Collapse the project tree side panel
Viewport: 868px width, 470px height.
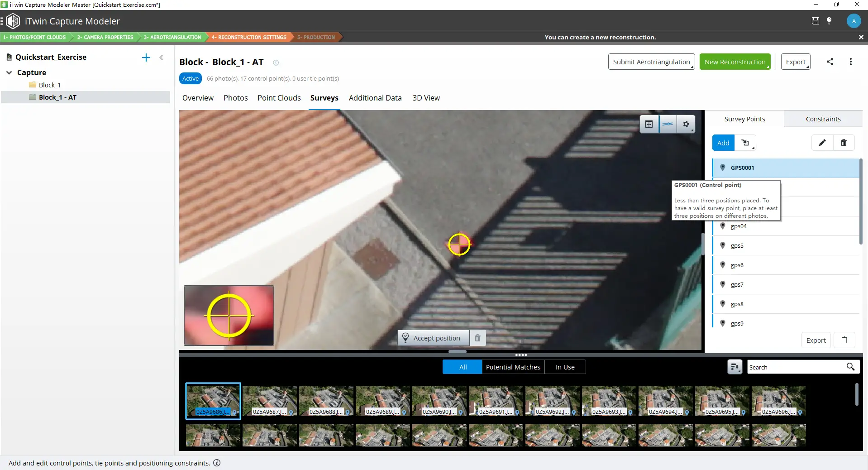tap(162, 58)
